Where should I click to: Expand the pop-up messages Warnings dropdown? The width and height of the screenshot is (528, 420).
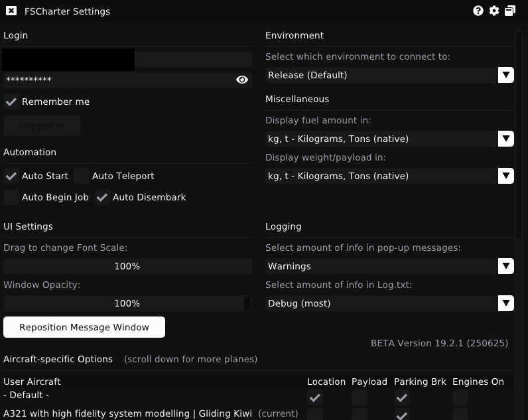coord(389,266)
